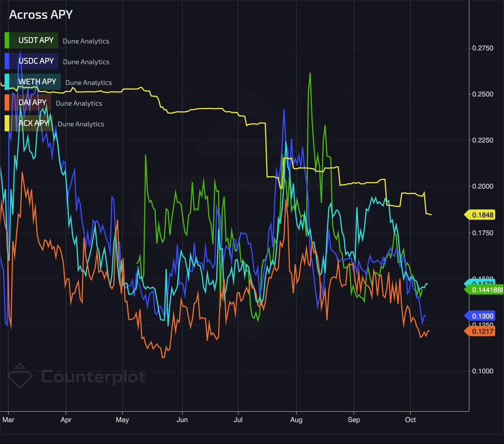Click the Mar x-axis label
Screen dimensions: 504x444
coord(8,420)
